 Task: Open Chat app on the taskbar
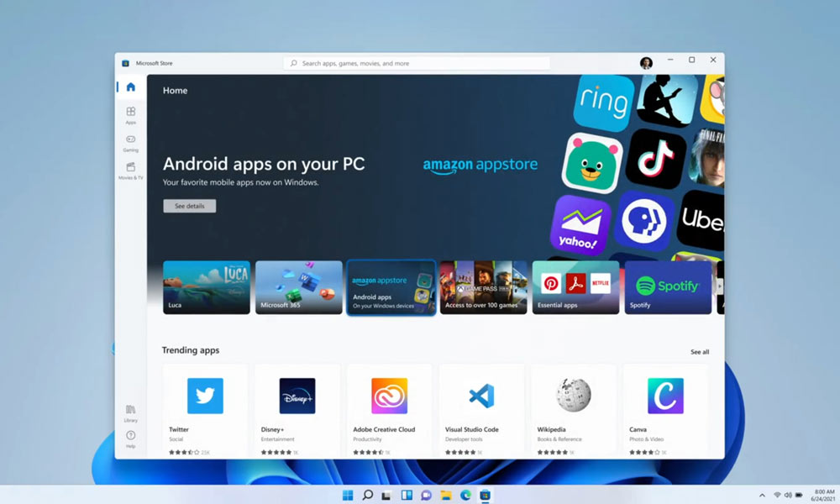(426, 495)
